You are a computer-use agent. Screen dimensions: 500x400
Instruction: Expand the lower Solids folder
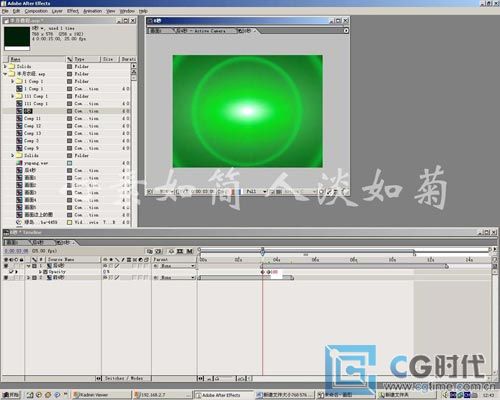pos(13,155)
